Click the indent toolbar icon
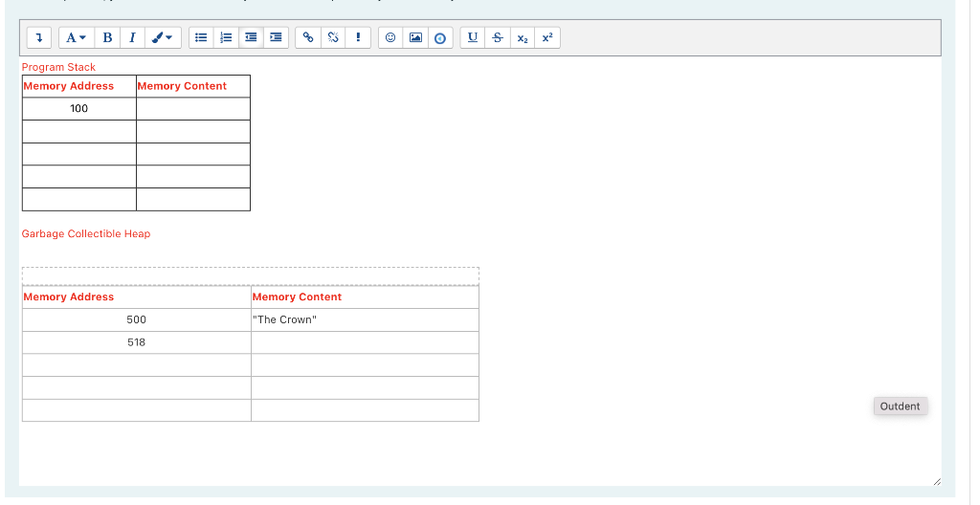This screenshot has width=980, height=505. [276, 37]
